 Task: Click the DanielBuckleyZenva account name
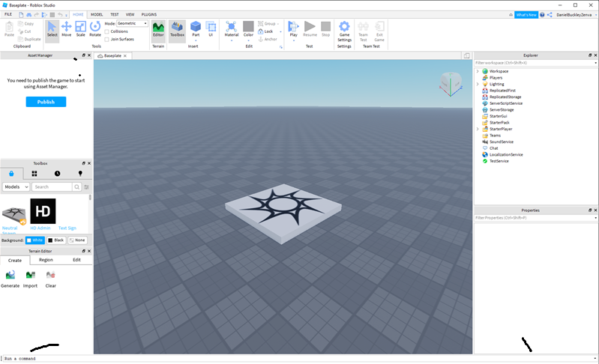[x=574, y=15]
